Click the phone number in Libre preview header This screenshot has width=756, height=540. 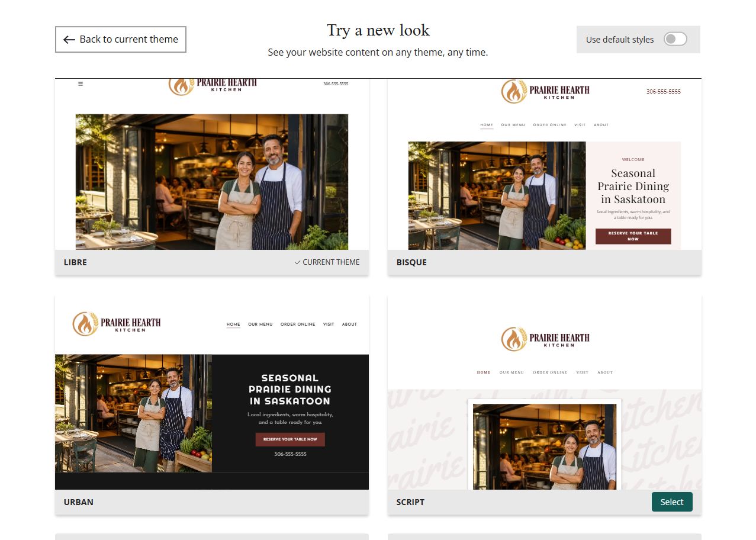coord(336,84)
